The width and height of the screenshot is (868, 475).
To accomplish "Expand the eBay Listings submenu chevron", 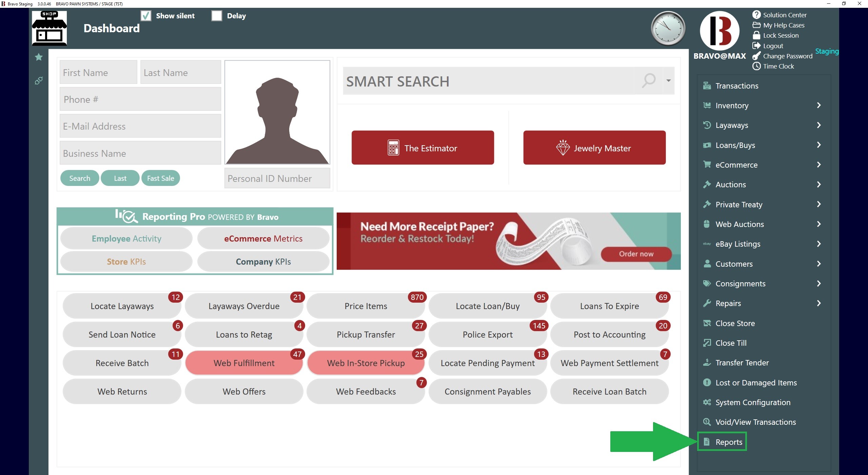I will 819,244.
